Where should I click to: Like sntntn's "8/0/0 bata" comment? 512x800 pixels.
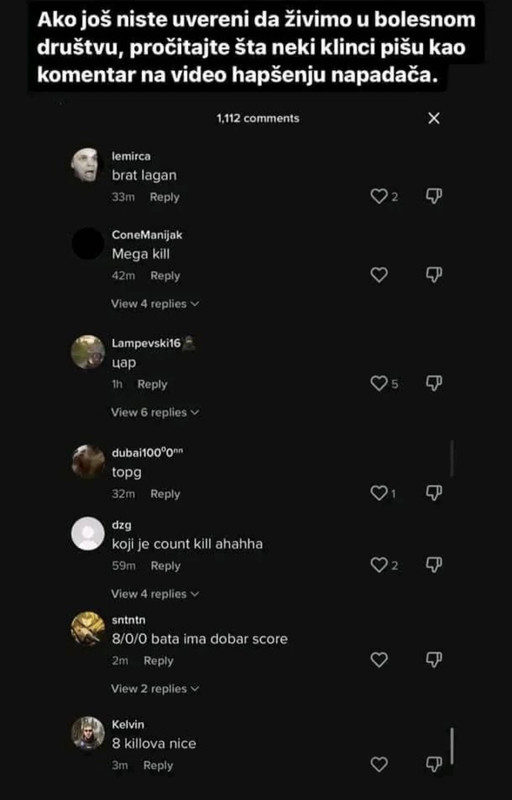tap(379, 660)
